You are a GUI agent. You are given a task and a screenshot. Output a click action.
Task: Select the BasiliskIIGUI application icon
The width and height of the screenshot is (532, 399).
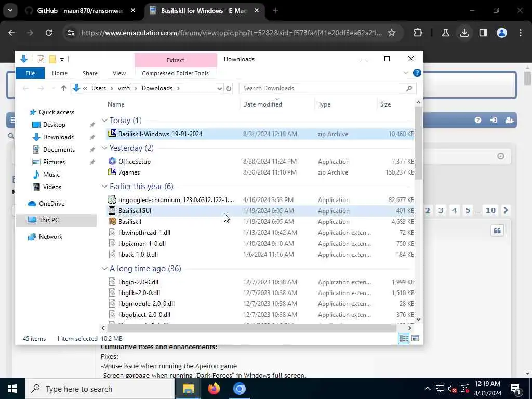point(112,210)
